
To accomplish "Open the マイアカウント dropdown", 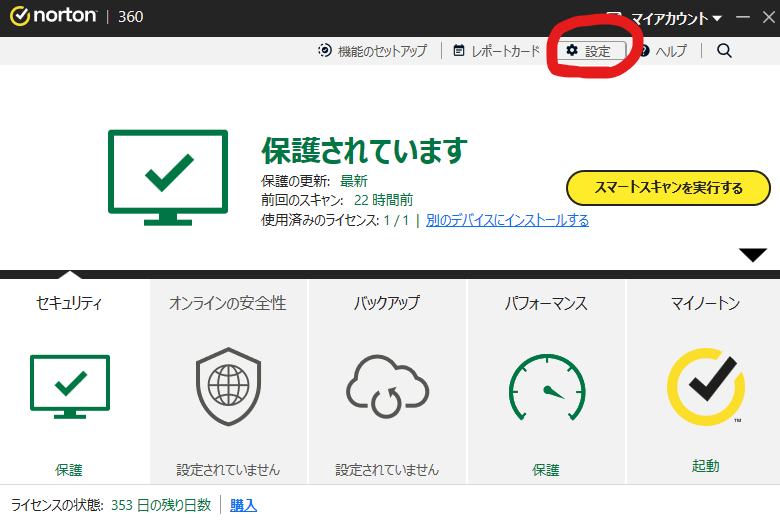I will click(676, 19).
